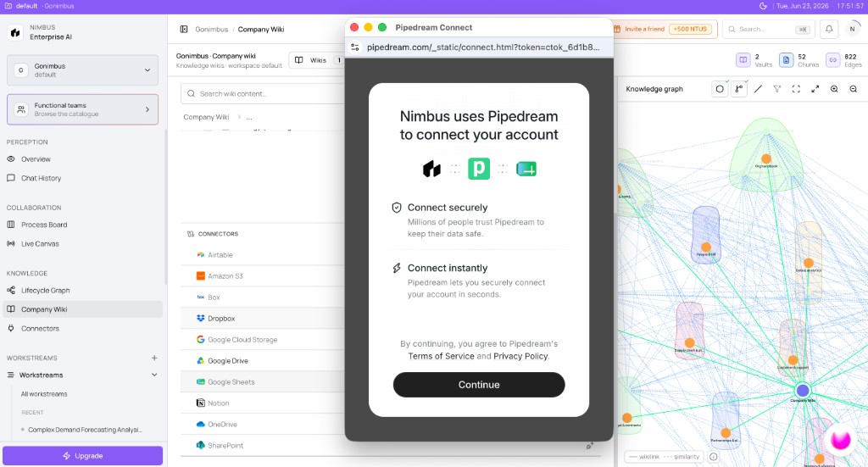The image size is (868, 467).
Task: Open Pipedream's Privacy Policy link
Action: tap(520, 356)
